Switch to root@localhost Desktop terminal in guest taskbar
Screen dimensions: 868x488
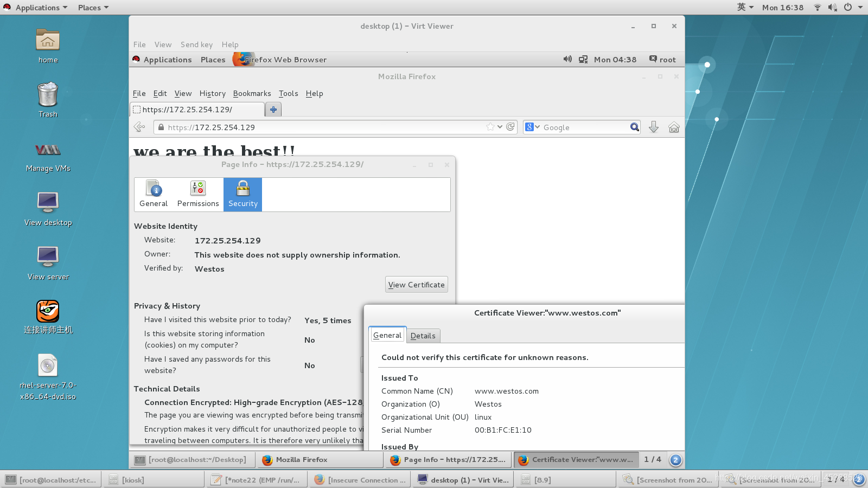click(x=192, y=460)
